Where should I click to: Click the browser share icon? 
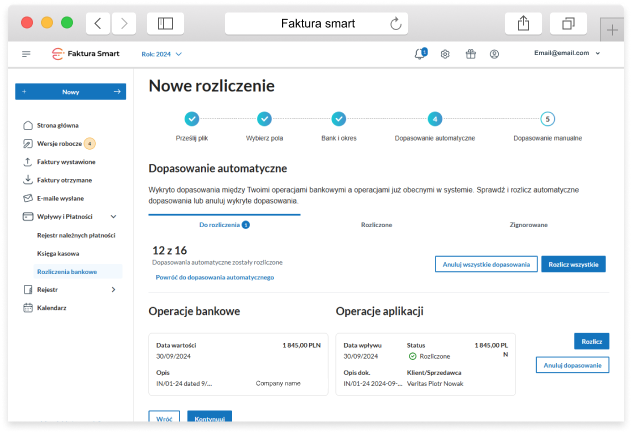coord(523,23)
